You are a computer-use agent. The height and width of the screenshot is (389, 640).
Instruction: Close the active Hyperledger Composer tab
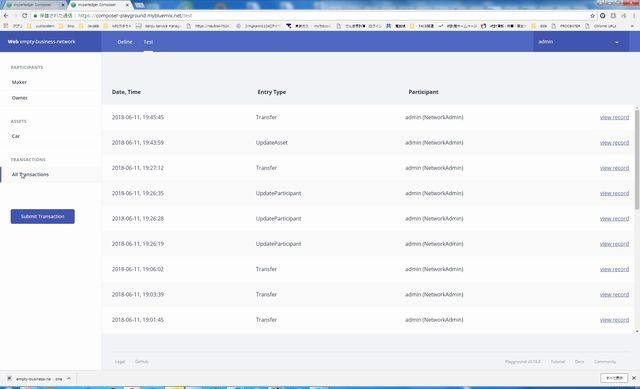tap(127, 5)
